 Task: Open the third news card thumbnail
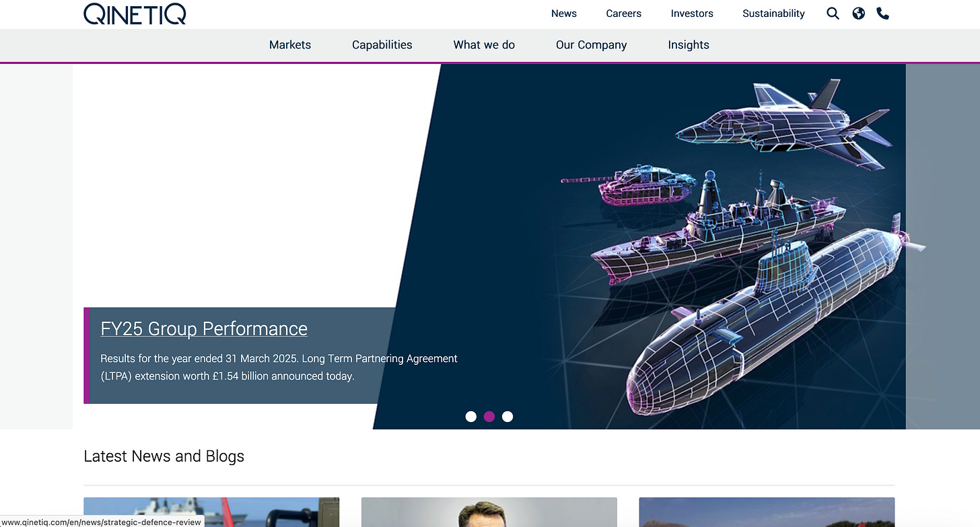coord(767,512)
